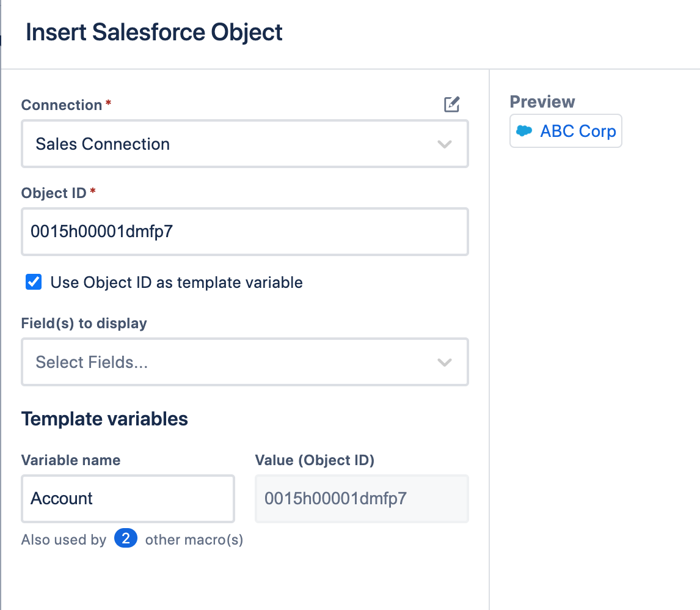Click the Preview panel heading
Screen dimensions: 700x610
click(x=542, y=102)
